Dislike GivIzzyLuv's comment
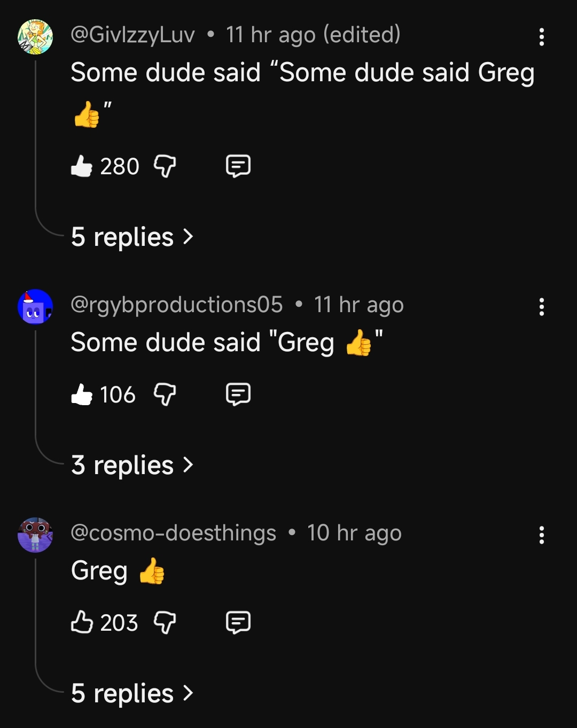 (165, 166)
